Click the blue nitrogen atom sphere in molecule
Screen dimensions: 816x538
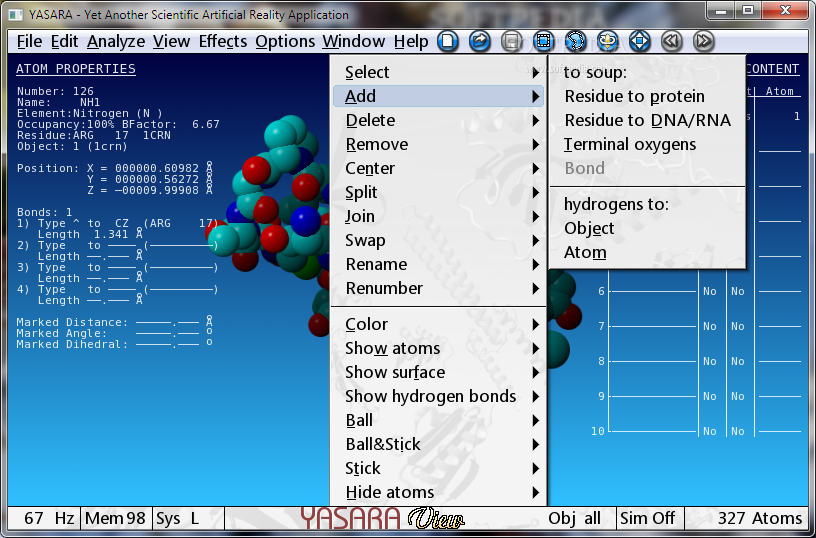pyautogui.click(x=306, y=221)
